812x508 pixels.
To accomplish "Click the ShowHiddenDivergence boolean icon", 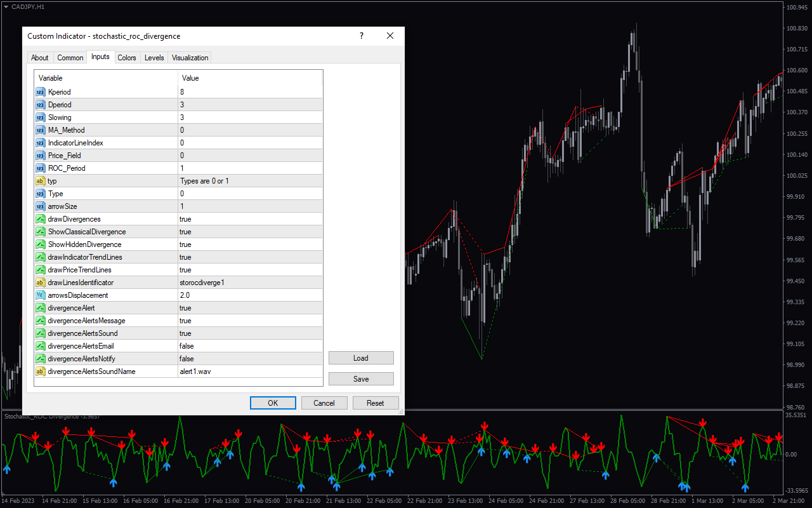I will (x=41, y=244).
